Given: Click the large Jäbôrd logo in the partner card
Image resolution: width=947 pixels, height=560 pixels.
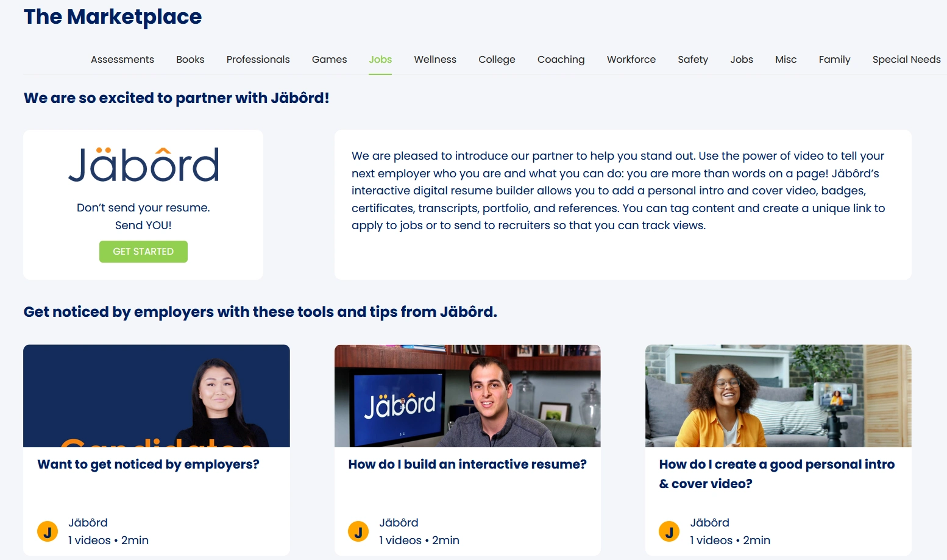Looking at the screenshot, I should coord(143,165).
